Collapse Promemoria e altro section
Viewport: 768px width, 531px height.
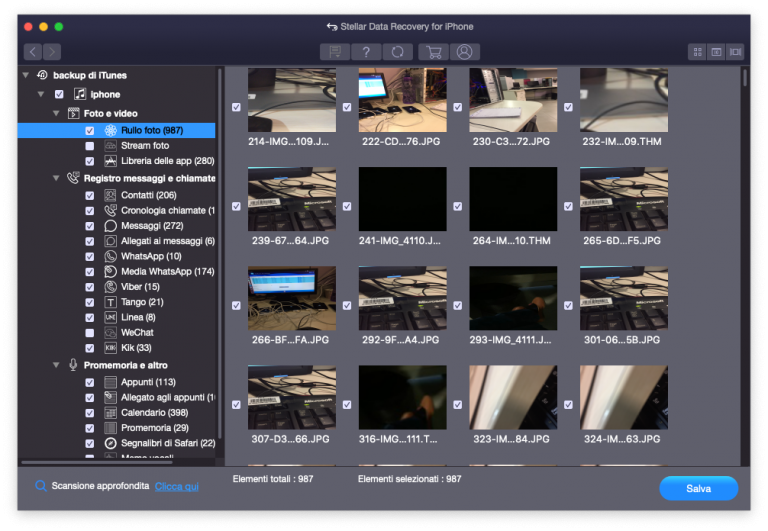[56, 365]
